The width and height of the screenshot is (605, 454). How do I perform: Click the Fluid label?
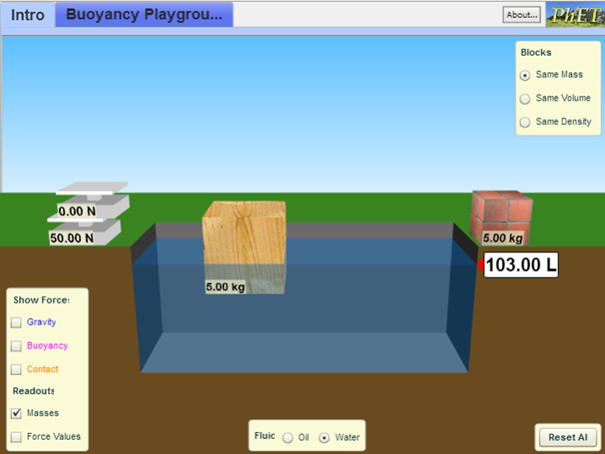coord(265,436)
